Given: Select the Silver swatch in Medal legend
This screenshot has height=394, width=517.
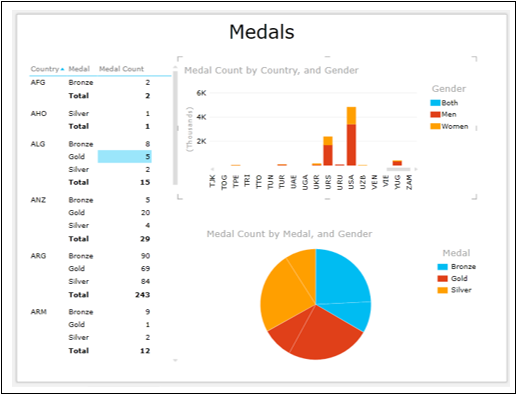Looking at the screenshot, I should pos(442,290).
